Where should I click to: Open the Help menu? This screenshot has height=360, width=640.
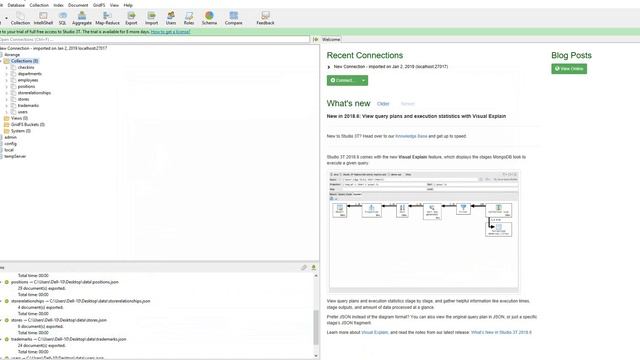pyautogui.click(x=128, y=5)
